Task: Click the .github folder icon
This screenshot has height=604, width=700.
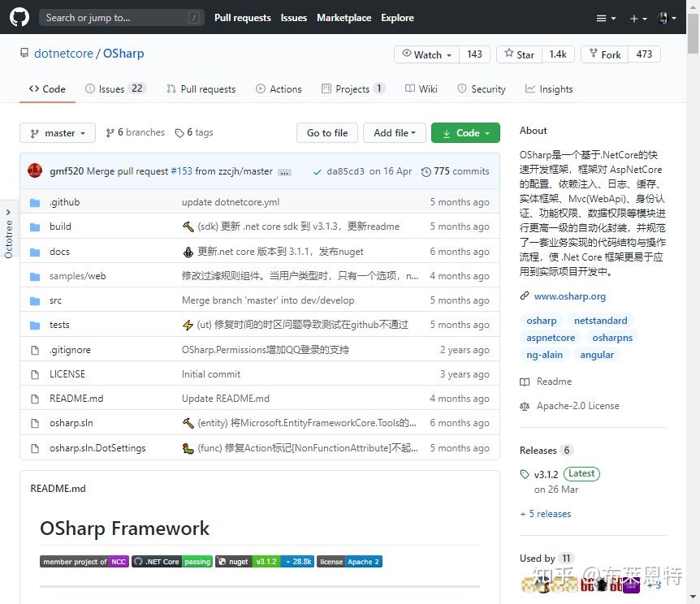Action: tap(35, 201)
